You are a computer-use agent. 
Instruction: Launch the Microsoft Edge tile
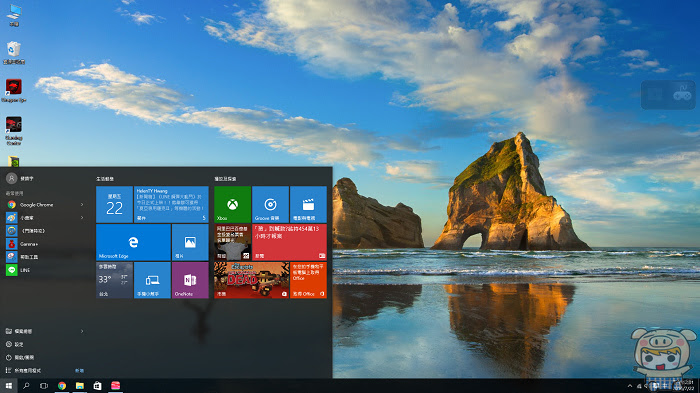coord(133,242)
